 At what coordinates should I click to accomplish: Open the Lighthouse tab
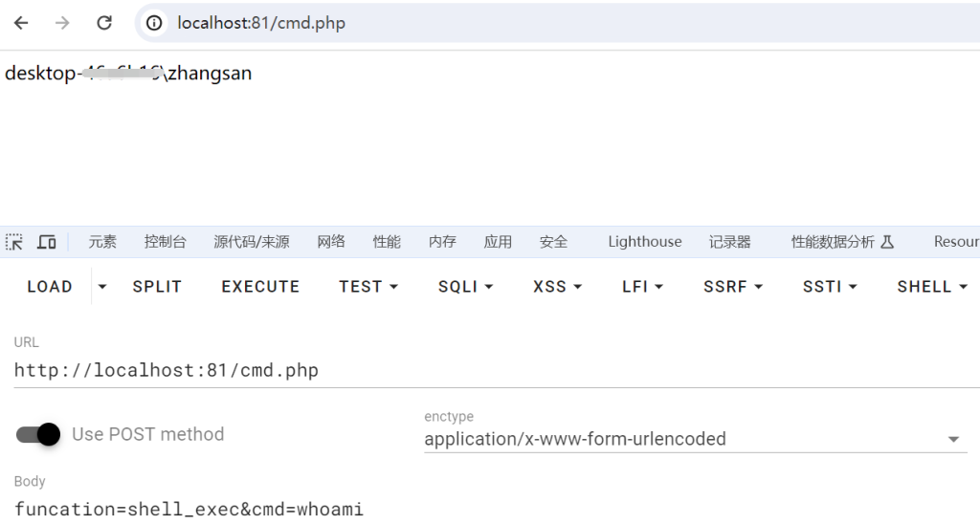pyautogui.click(x=645, y=242)
